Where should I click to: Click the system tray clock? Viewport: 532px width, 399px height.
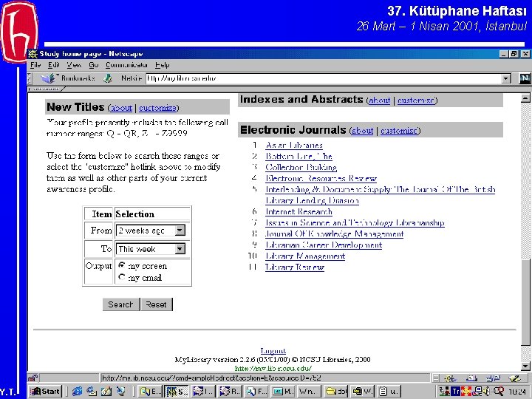pyautogui.click(x=517, y=392)
